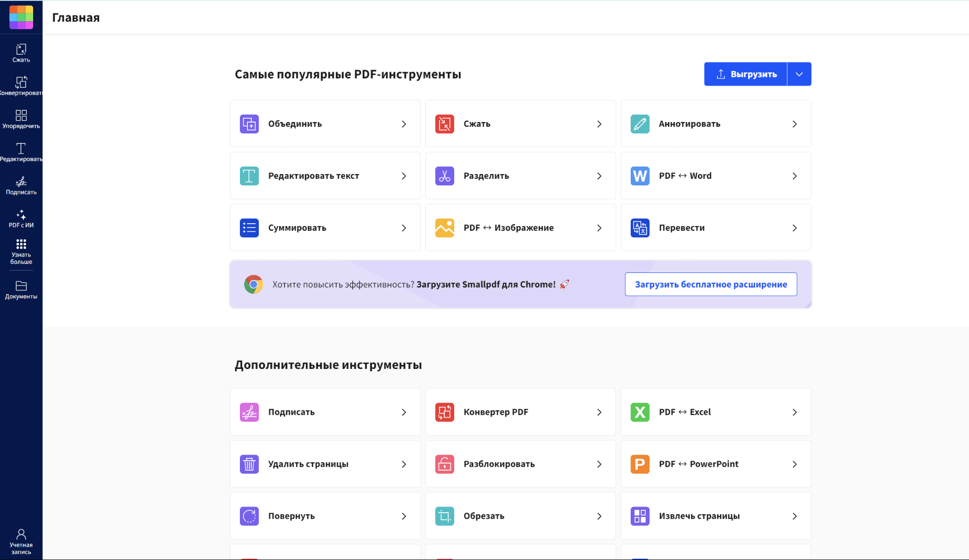This screenshot has width=969, height=560.
Task: Click the chevron on Перевести card
Action: pos(794,228)
